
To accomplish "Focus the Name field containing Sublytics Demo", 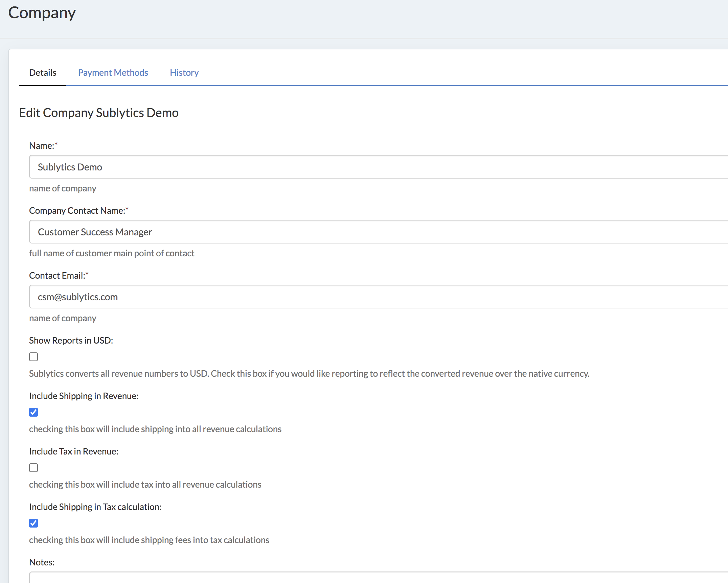I will pos(372,167).
